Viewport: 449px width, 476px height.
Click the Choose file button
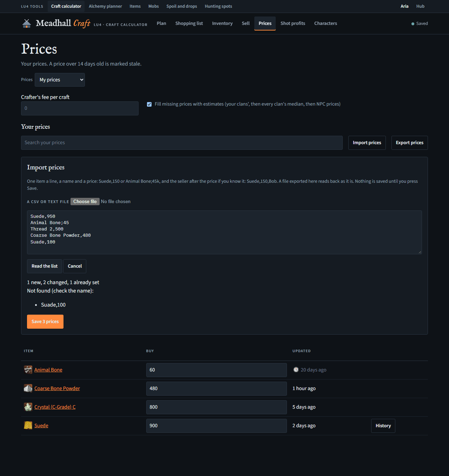tap(85, 201)
